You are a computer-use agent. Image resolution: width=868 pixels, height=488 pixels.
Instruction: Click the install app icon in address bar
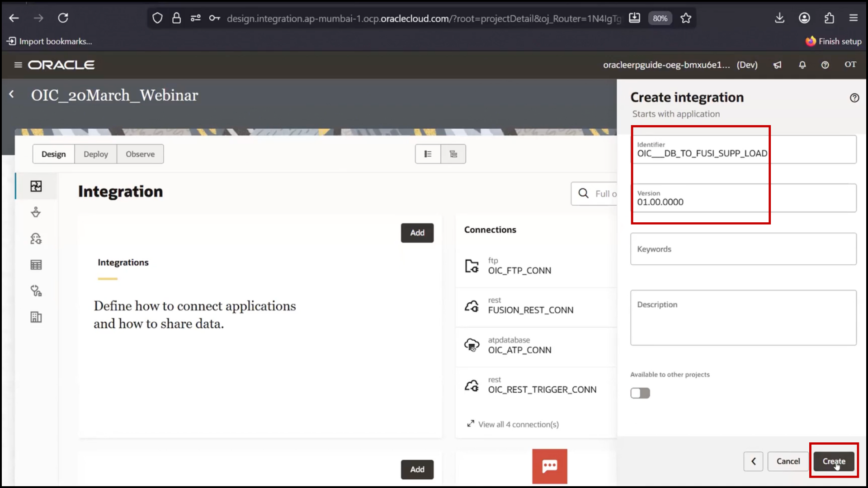click(x=634, y=18)
